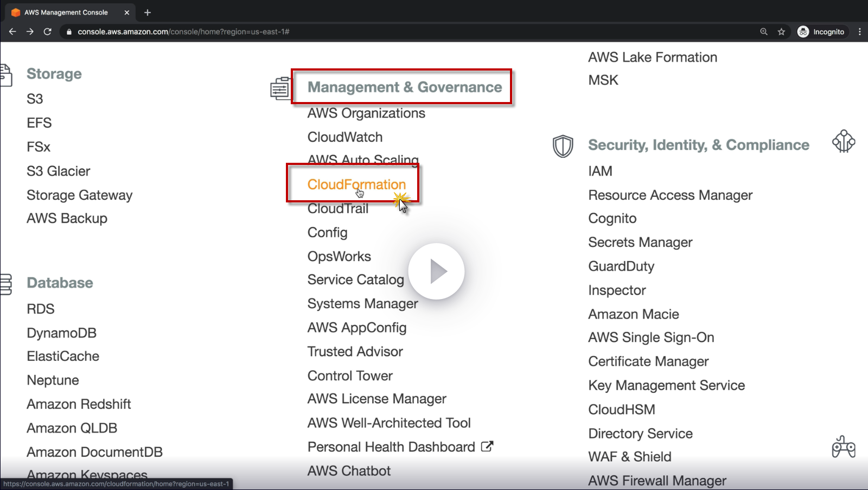
Task: Open Trusted Advisor
Action: click(x=355, y=352)
